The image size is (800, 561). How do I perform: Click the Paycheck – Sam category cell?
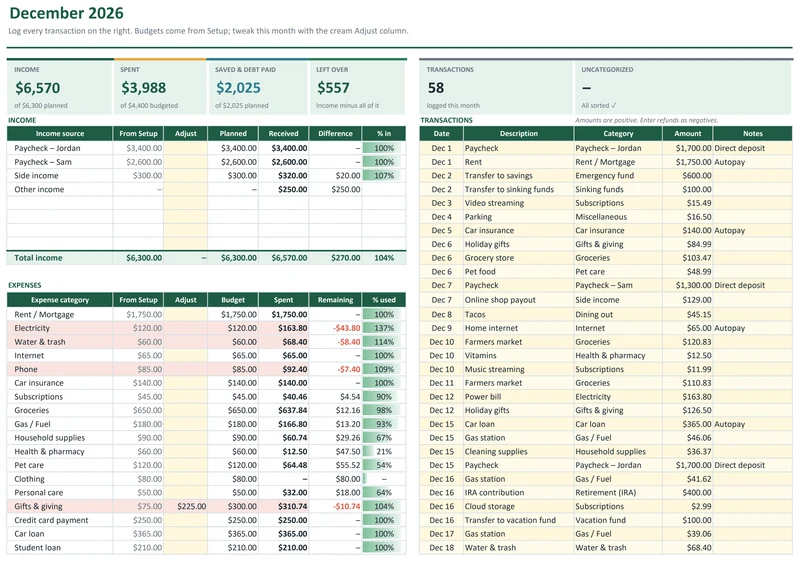pyautogui.click(x=618, y=286)
